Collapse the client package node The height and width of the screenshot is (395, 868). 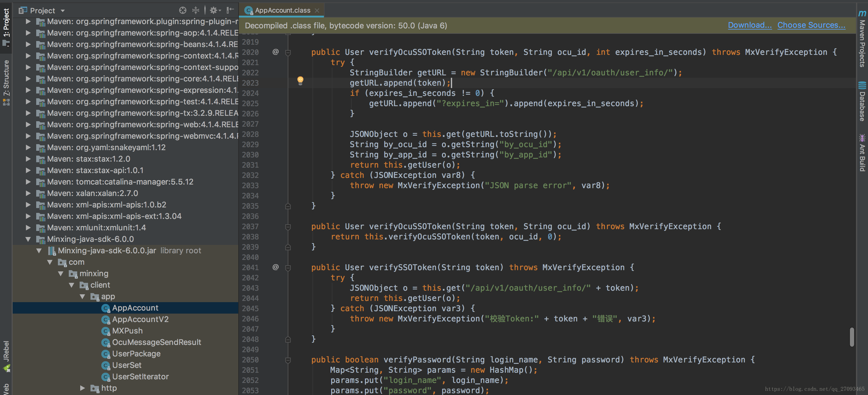click(x=71, y=285)
